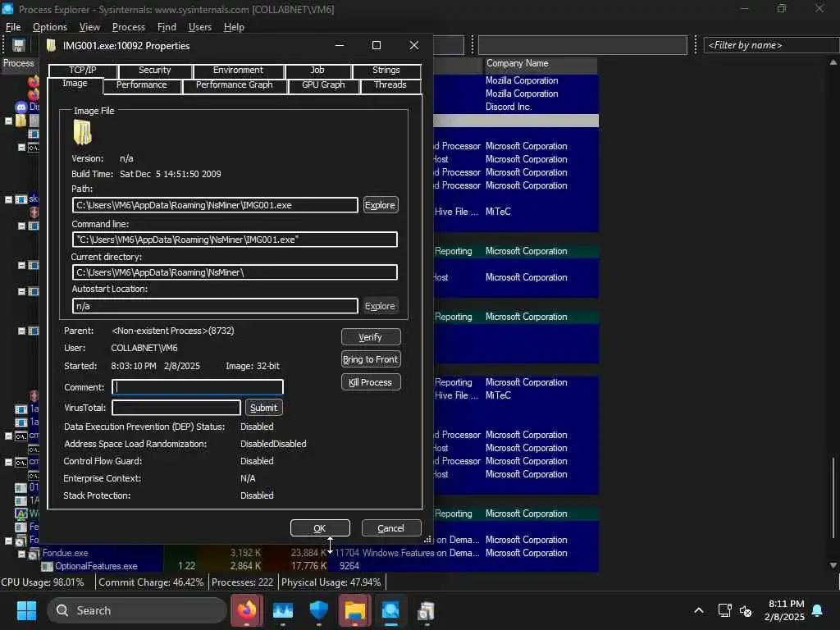
Task: Click the Windows taskbar Search box
Action: 137,610
